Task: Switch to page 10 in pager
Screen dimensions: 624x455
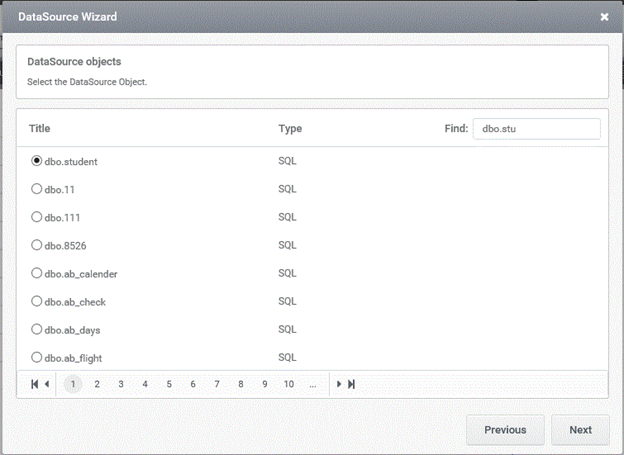Action: [289, 384]
